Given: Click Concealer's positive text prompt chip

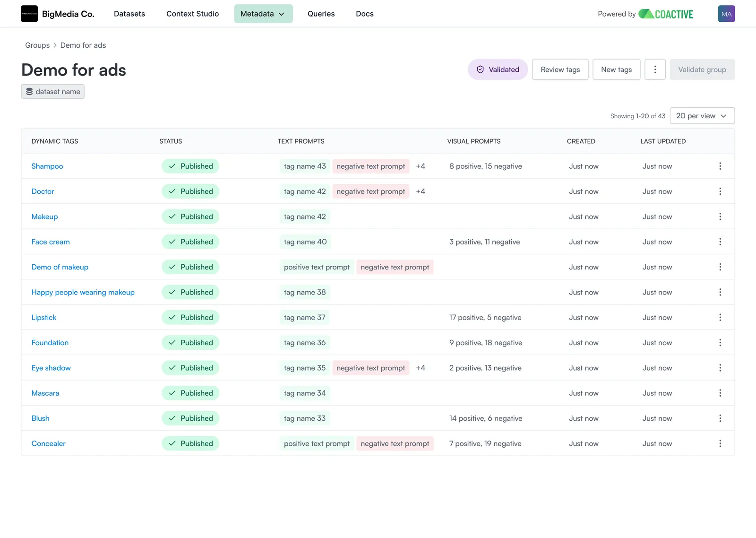Looking at the screenshot, I should pos(317,443).
